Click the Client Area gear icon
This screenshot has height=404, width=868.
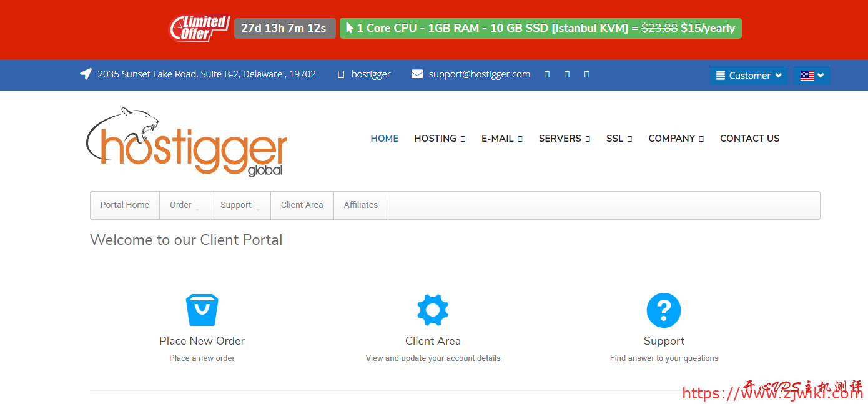[433, 309]
